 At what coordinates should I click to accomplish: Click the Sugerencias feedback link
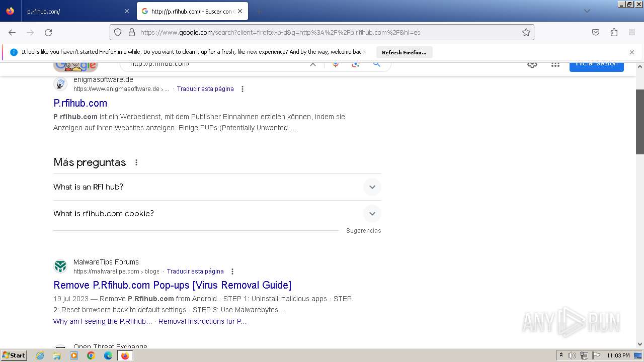tap(363, 231)
